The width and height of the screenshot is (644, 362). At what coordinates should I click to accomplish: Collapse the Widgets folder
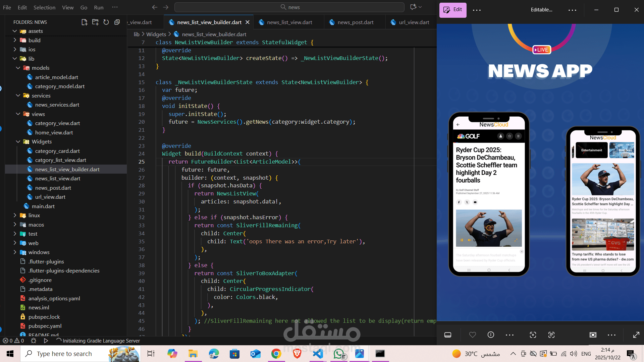pos(18,141)
